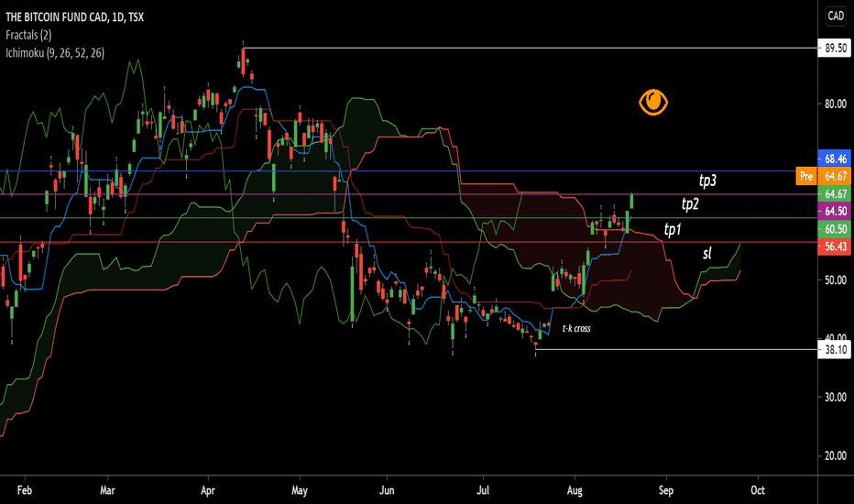
Task: Select the Jul label on time axis
Action: tap(483, 490)
